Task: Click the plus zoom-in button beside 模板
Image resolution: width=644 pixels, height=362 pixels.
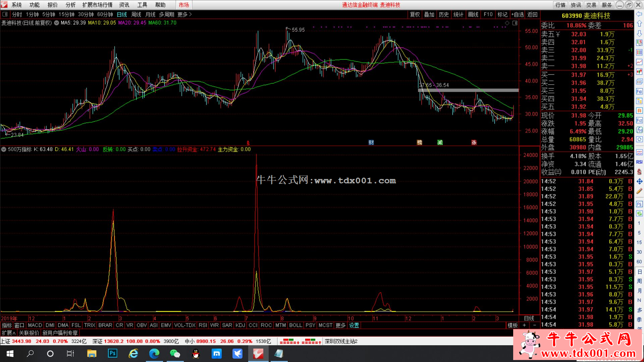Action: coord(524,325)
